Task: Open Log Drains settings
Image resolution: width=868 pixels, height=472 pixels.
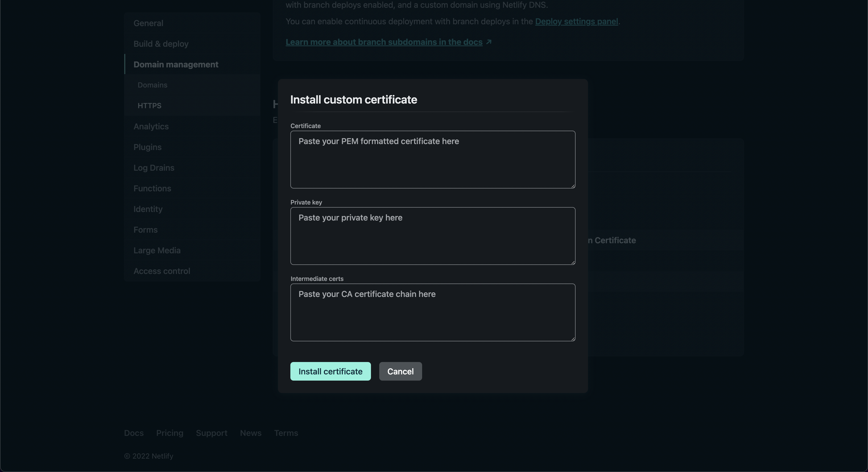Action: [x=154, y=168]
